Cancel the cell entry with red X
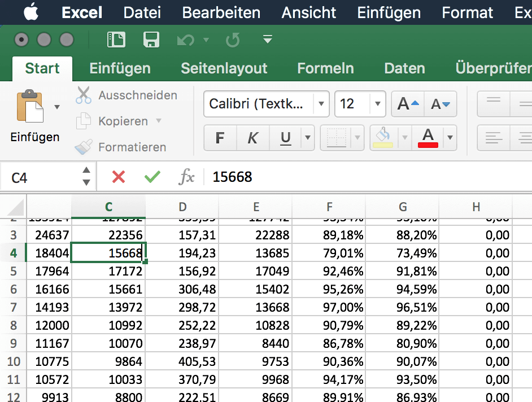The height and width of the screenshot is (402, 532). [119, 177]
